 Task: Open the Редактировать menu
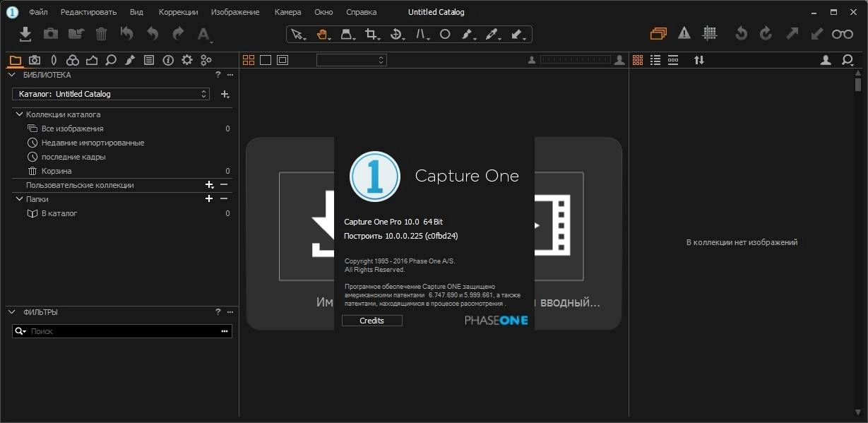pyautogui.click(x=88, y=12)
